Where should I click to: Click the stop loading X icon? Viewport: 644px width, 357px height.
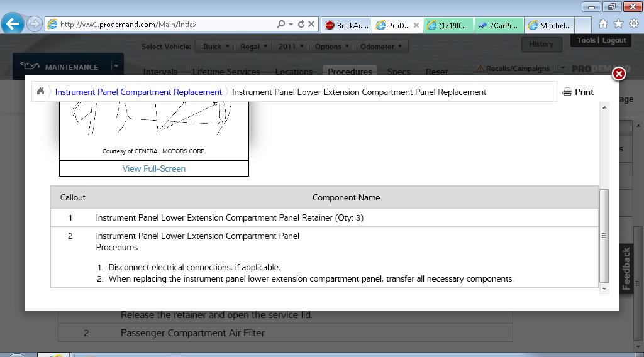[311, 25]
